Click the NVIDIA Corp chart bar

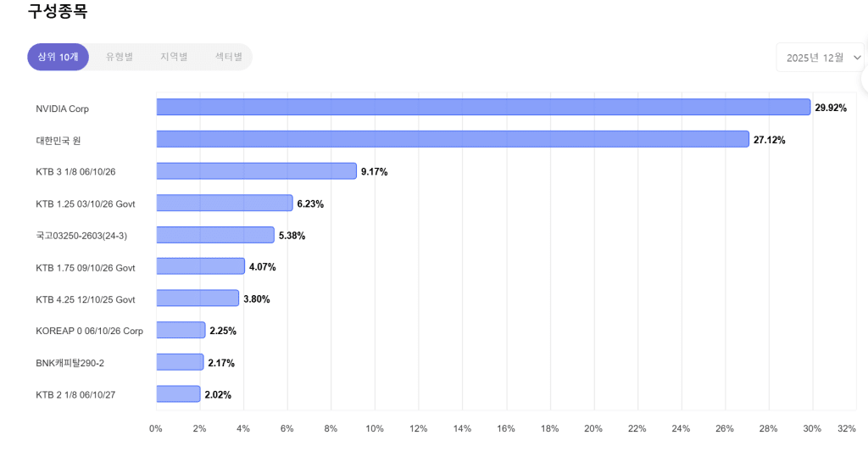click(x=483, y=108)
